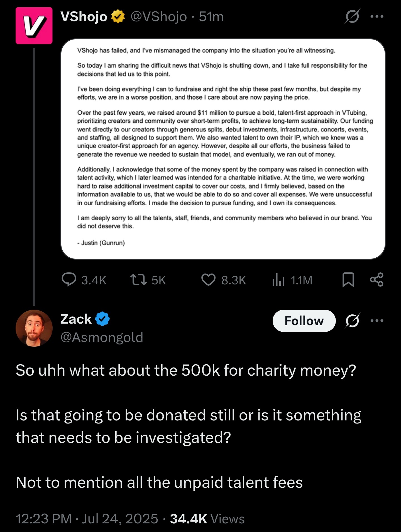401x532 pixels.
Task: Open the 34.4K Views count
Action: pyautogui.click(x=207, y=519)
